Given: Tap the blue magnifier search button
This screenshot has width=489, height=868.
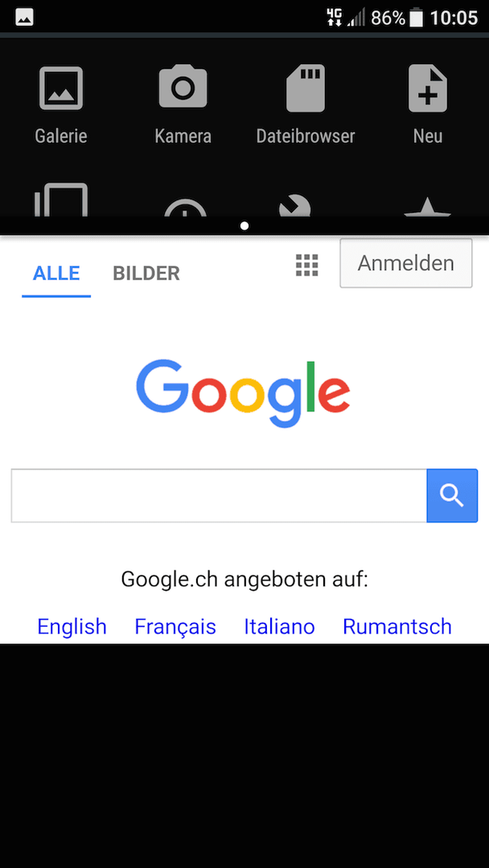Looking at the screenshot, I should (x=452, y=495).
